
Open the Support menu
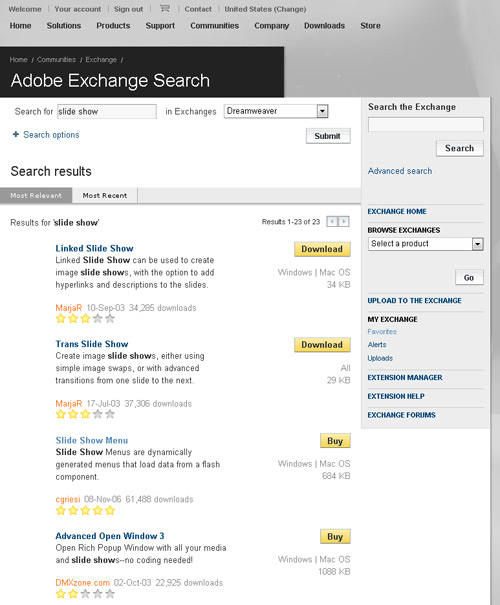point(160,25)
